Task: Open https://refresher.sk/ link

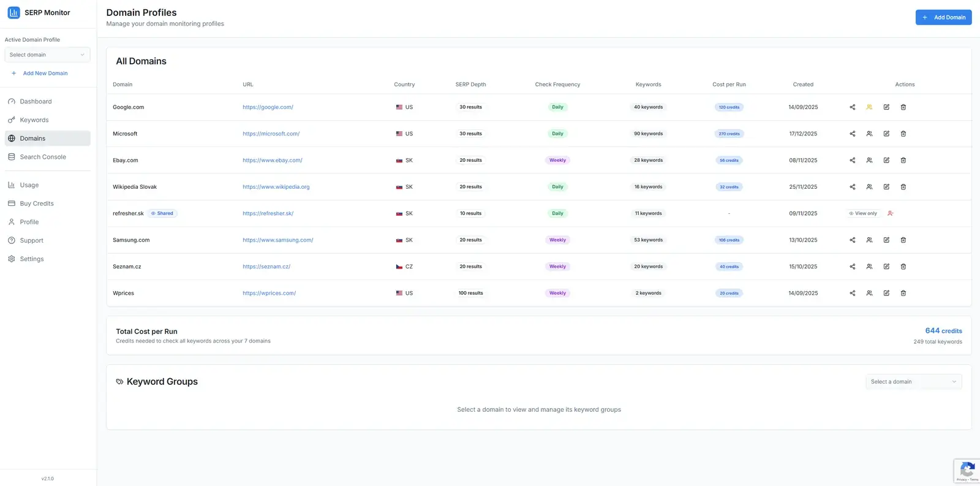Action: [x=268, y=213]
